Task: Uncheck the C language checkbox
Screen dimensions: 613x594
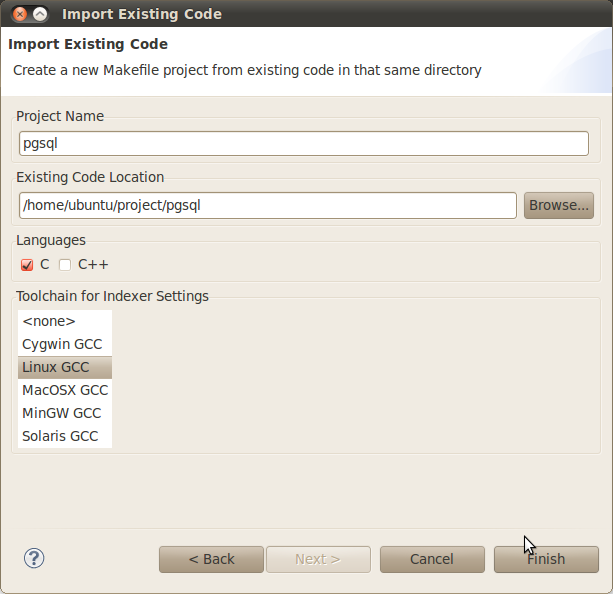Action: click(x=27, y=265)
